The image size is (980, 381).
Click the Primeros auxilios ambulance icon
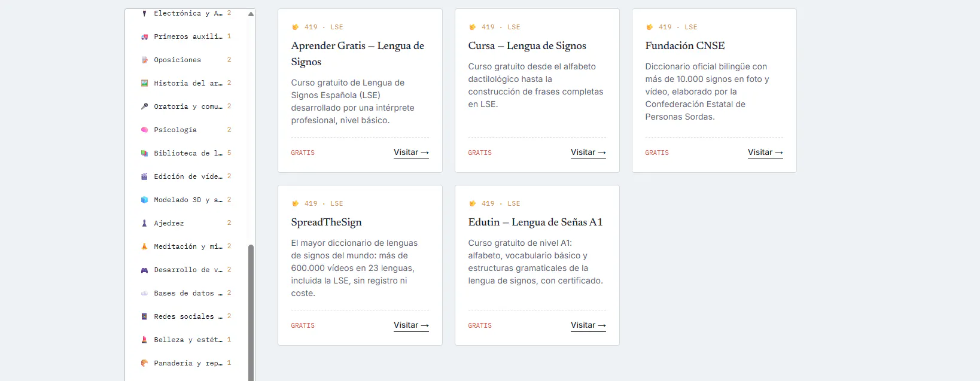coord(144,36)
